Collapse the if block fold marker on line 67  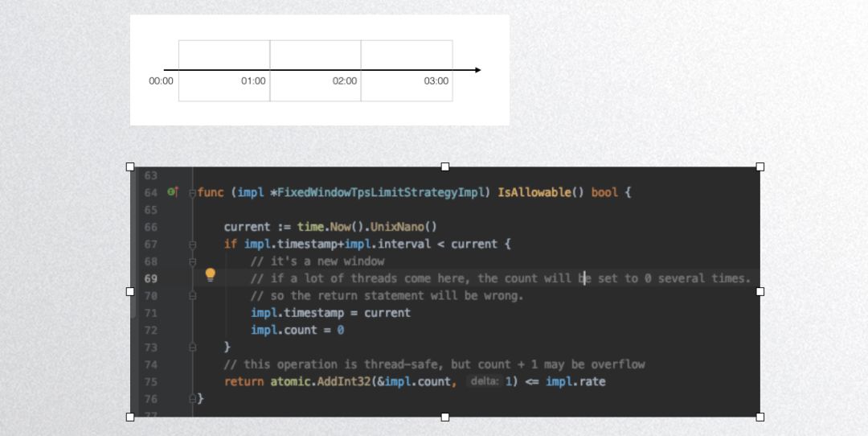pos(193,244)
